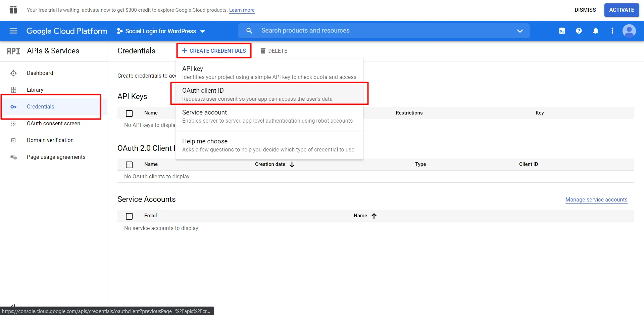Click the Domain verification checkbox icon

[x=13, y=140]
